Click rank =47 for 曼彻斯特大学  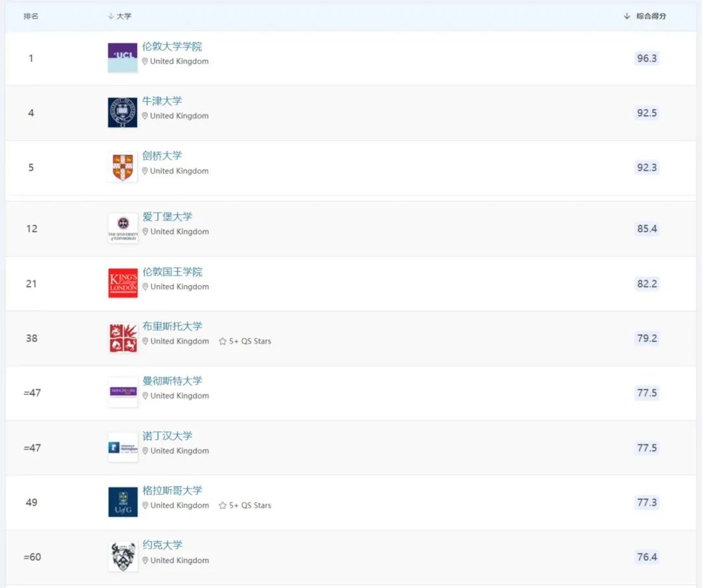[32, 393]
